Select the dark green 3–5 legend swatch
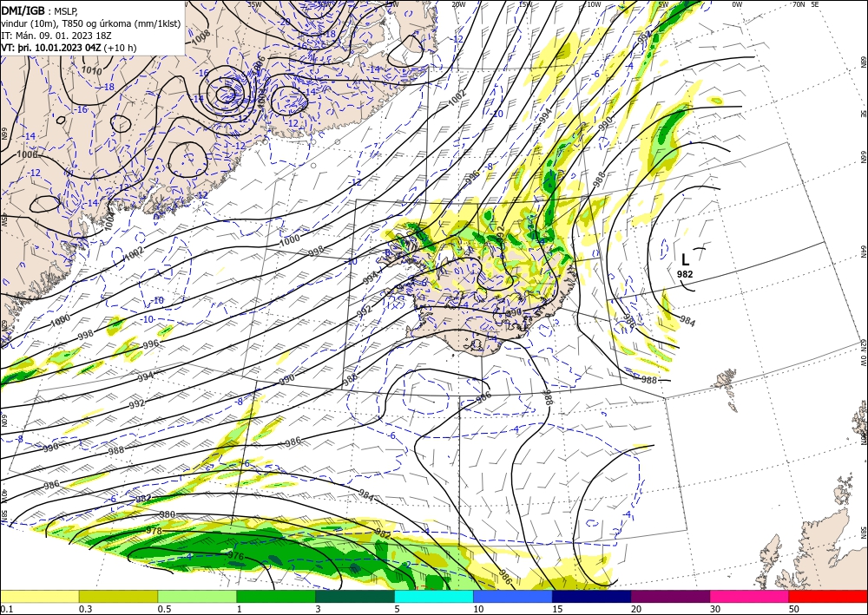This screenshot has width=868, height=615. point(355,596)
